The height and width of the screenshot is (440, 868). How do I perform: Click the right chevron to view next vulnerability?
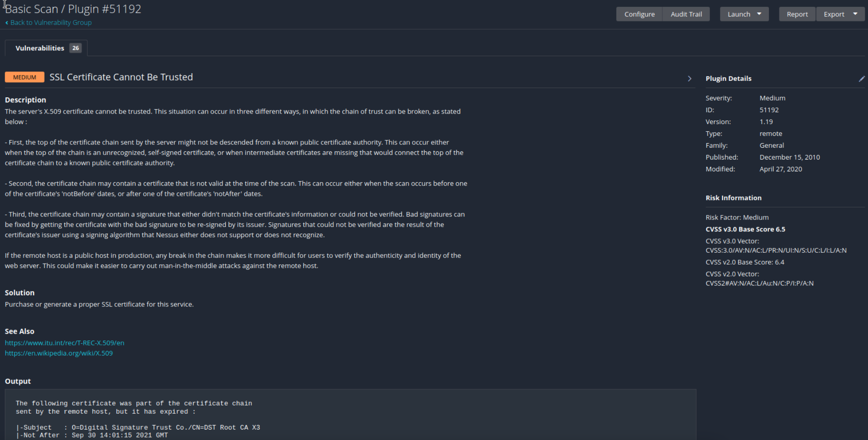point(689,79)
